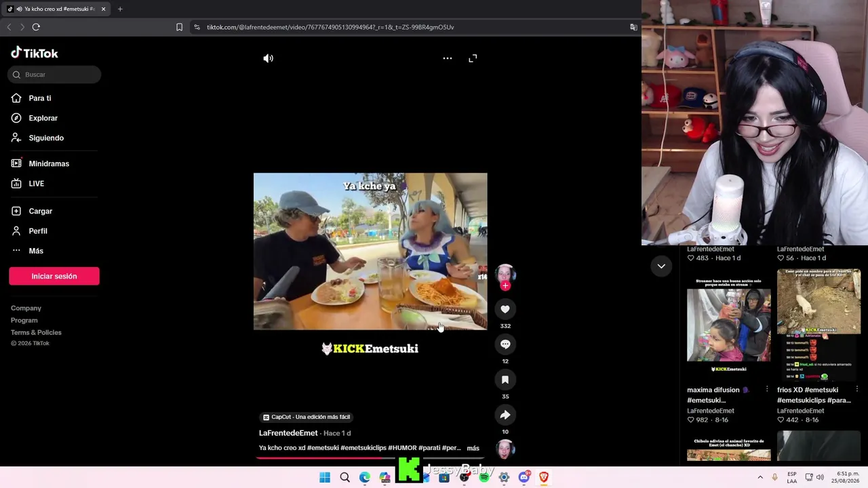Expand the video to fullscreen

(x=473, y=58)
